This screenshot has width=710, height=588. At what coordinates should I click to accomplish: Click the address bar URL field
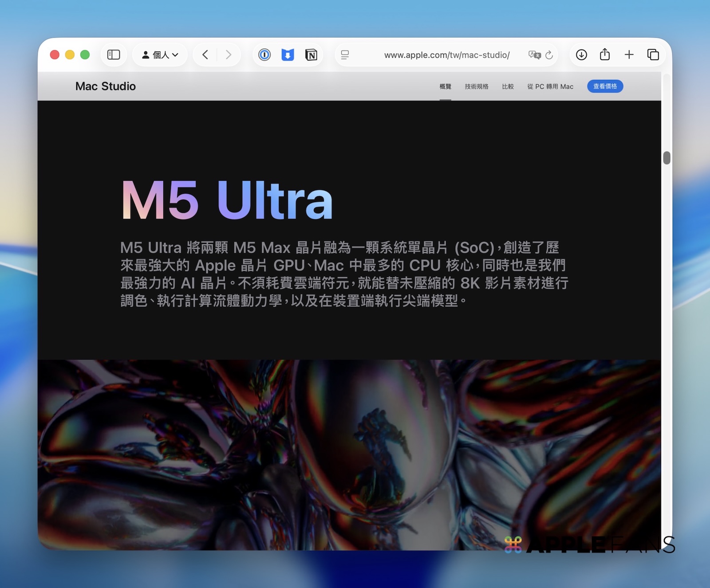[x=447, y=55]
